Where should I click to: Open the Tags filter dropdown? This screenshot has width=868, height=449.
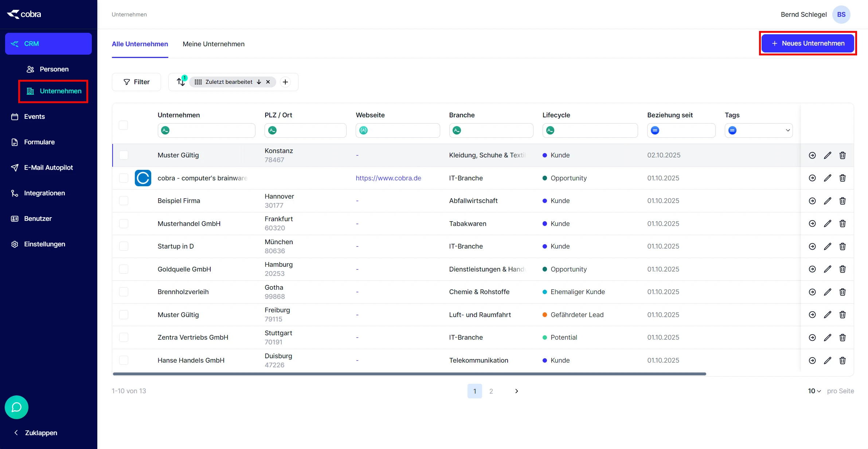click(x=787, y=130)
